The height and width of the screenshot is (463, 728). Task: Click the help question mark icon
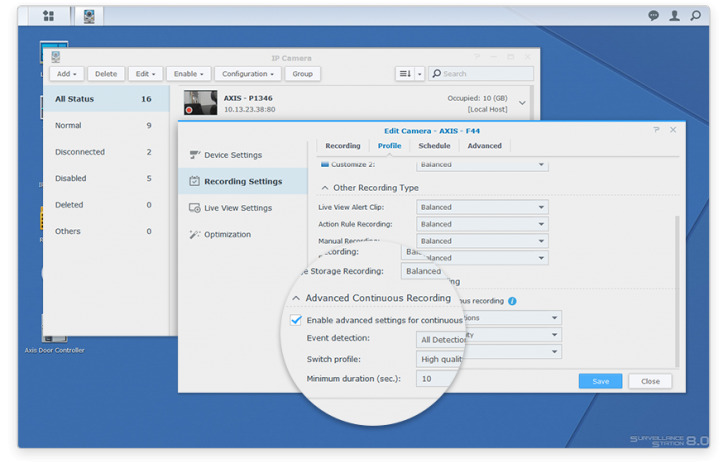point(656,130)
